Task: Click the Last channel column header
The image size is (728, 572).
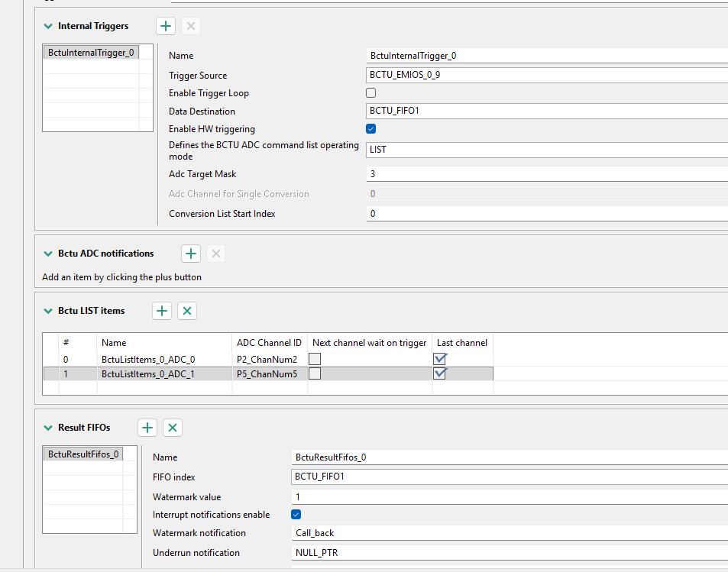Action: [462, 343]
